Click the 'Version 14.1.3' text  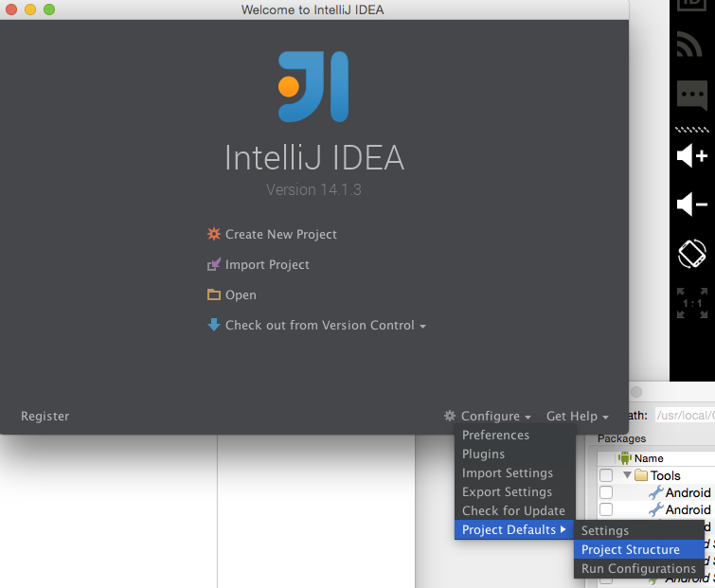[313, 189]
